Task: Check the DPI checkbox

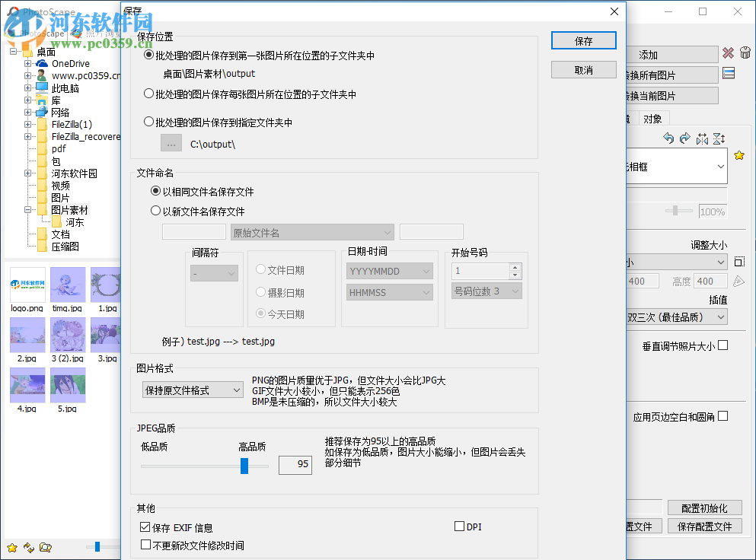Action: click(459, 526)
